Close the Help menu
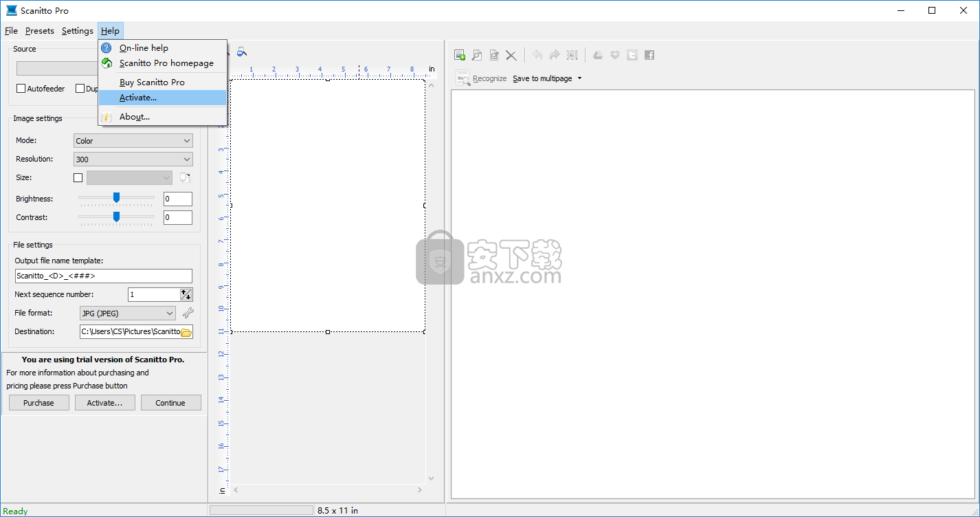Viewport: 980px width, 517px height. pos(110,31)
